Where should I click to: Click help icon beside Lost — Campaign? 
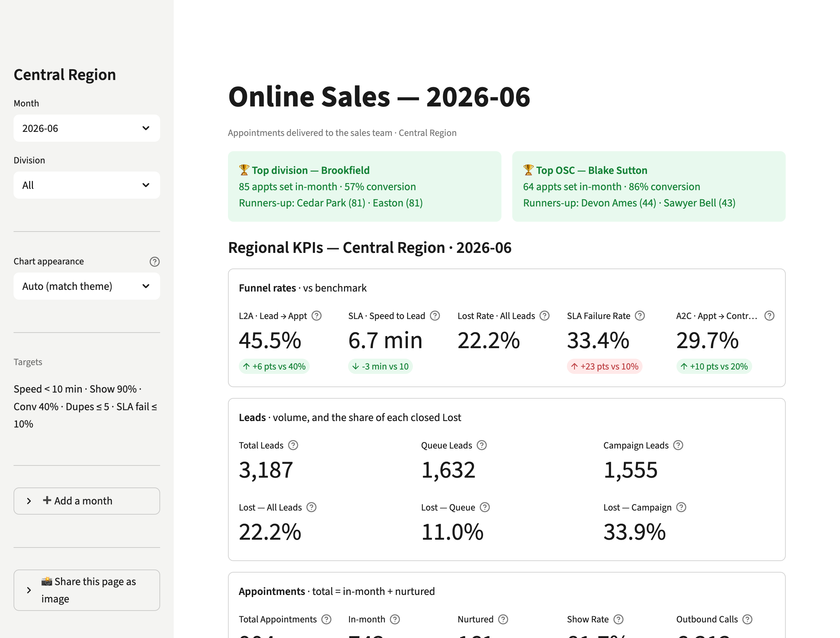[681, 508]
